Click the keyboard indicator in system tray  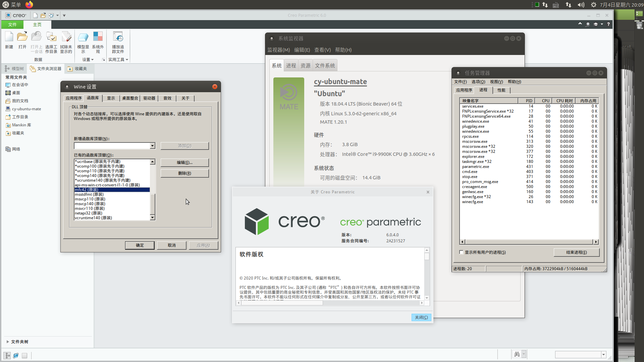556,5
